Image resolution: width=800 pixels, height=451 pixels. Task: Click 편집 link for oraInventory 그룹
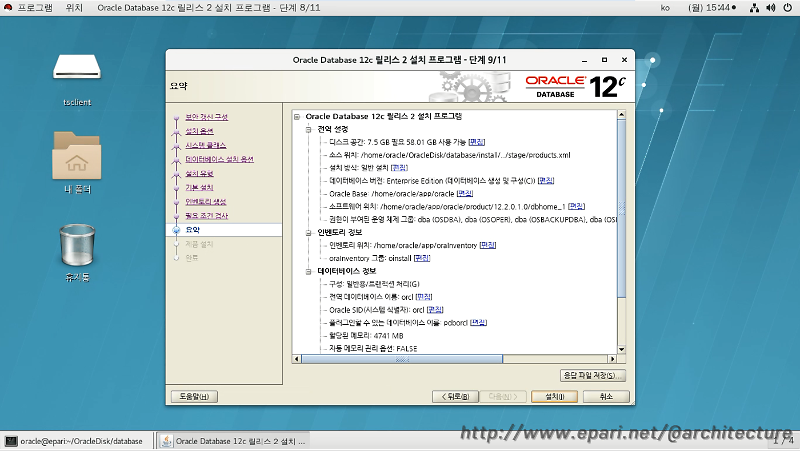tap(422, 258)
